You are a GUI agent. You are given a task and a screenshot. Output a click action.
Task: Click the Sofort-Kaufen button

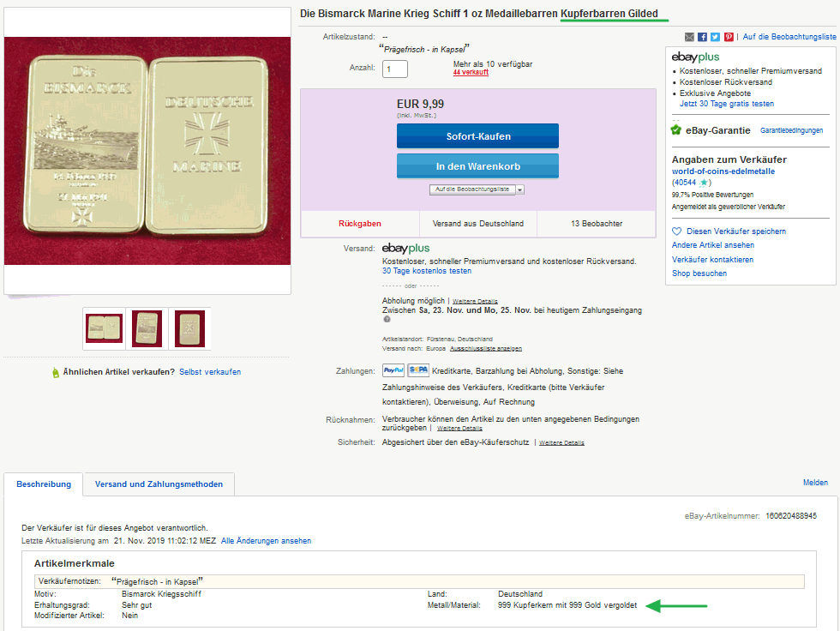point(478,136)
